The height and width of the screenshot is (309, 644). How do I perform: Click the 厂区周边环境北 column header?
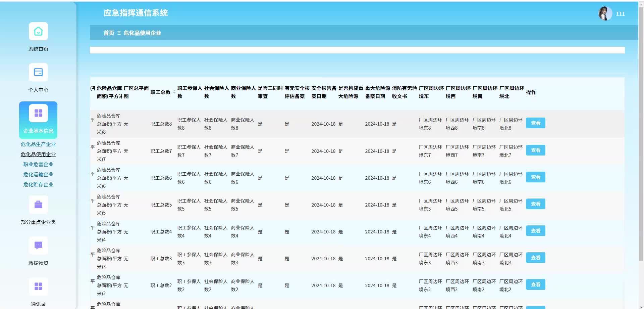click(512, 92)
